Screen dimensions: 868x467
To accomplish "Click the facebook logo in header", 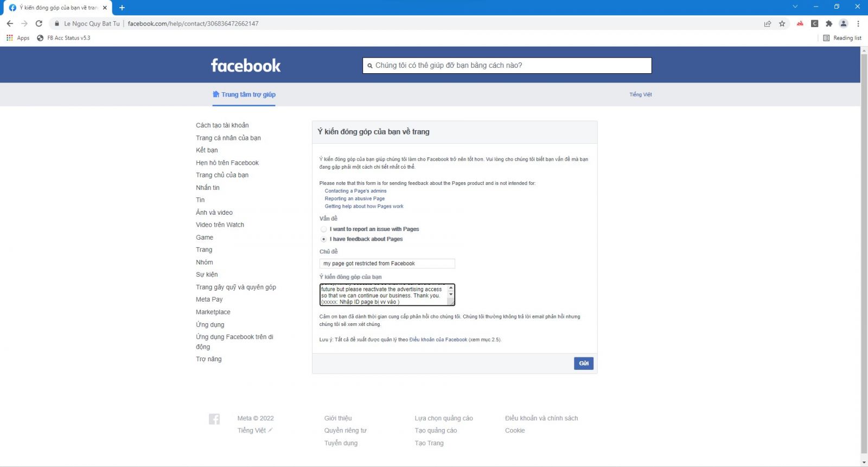I will [x=246, y=66].
